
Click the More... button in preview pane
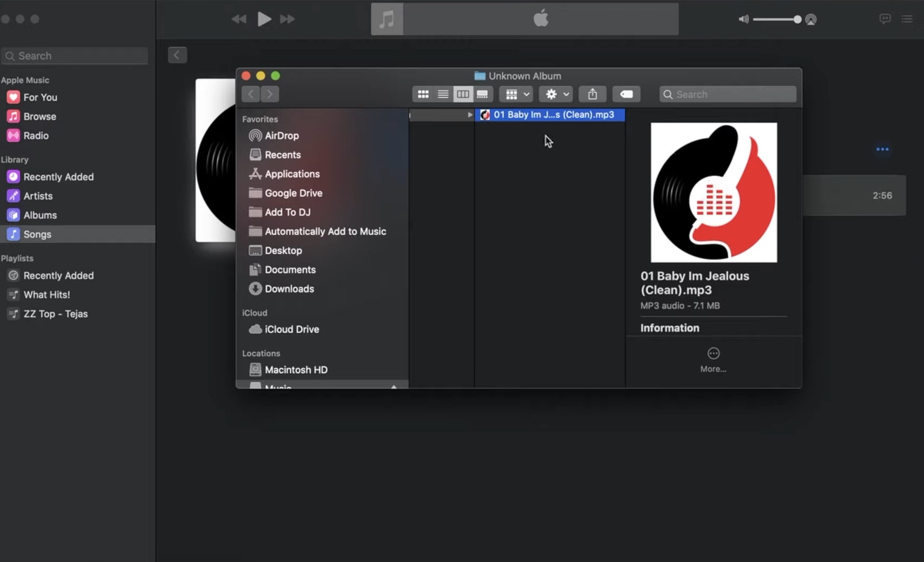point(713,360)
